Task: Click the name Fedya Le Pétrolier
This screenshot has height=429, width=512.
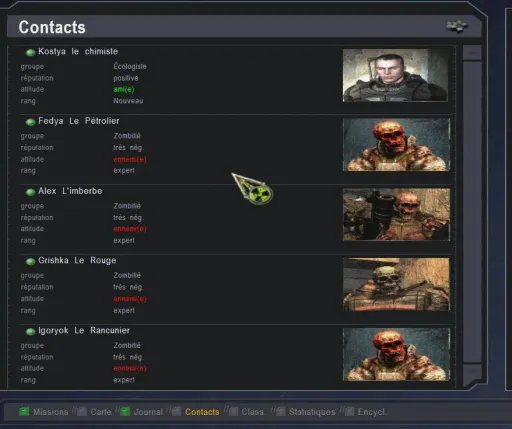Action: pos(79,121)
